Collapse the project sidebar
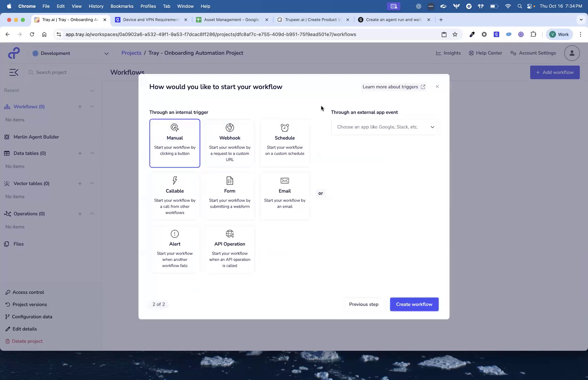The image size is (588, 380). [x=14, y=72]
